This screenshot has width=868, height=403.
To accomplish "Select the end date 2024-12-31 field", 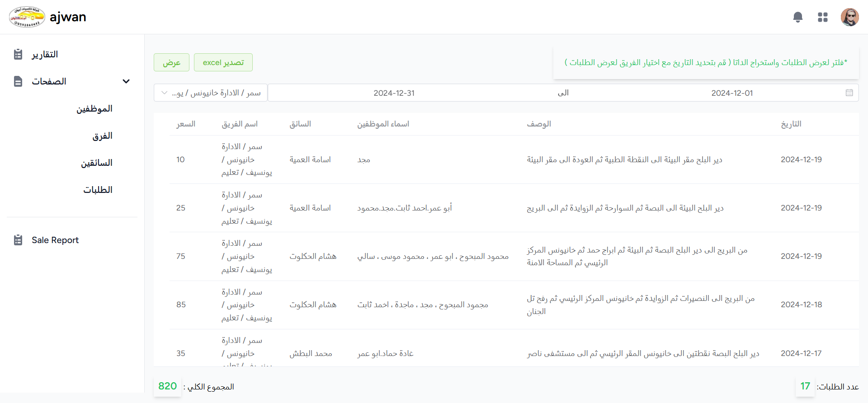I will click(394, 93).
